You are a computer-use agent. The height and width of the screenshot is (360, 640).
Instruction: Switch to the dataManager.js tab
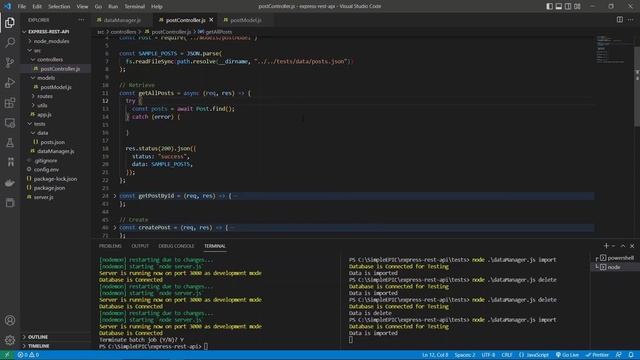(x=122, y=20)
